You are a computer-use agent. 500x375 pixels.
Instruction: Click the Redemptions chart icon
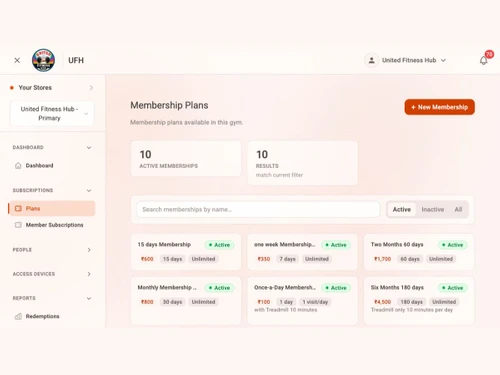[x=18, y=316]
